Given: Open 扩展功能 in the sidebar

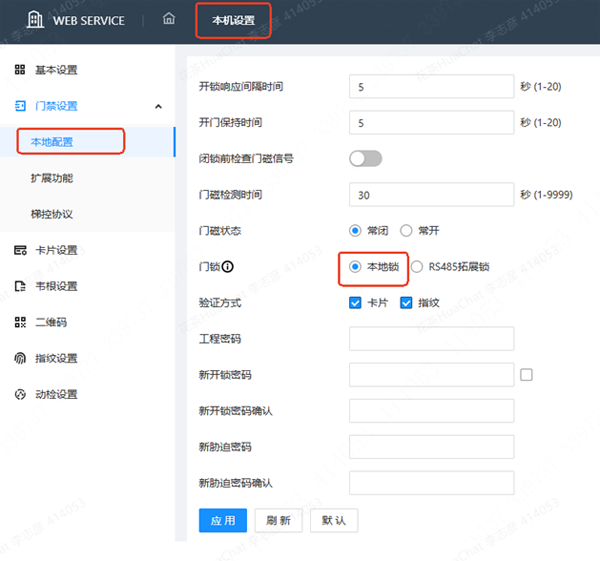Looking at the screenshot, I should pos(52,178).
